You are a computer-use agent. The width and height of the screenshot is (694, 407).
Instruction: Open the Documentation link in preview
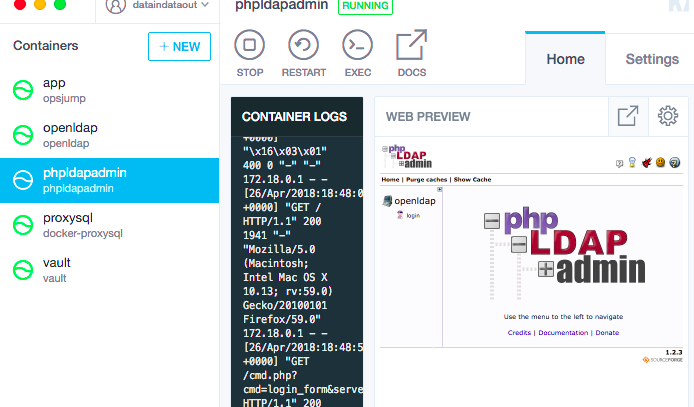pos(563,332)
